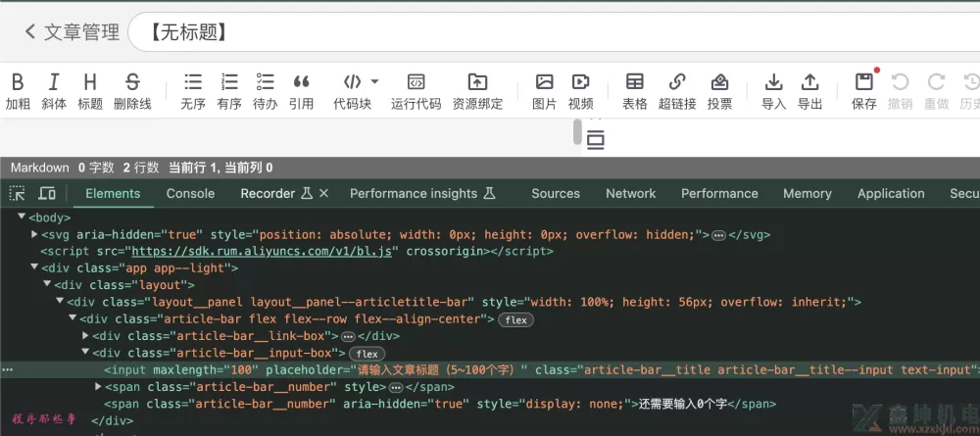Image resolution: width=980 pixels, height=436 pixels.
Task: Click the 2 行数 line count status
Action: [142, 168]
